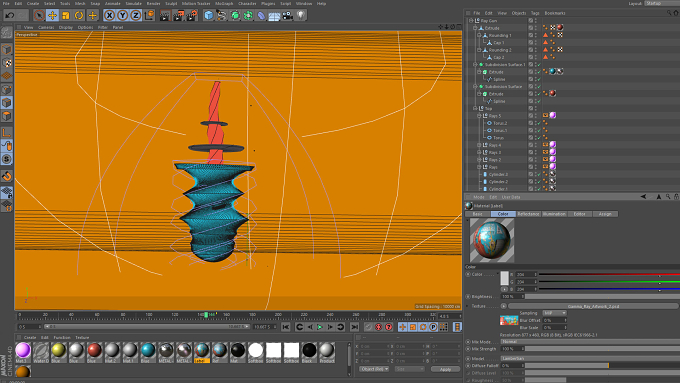The width and height of the screenshot is (680, 383).
Task: Click the green Subdivision Surface generator icon
Action: coord(235,16)
